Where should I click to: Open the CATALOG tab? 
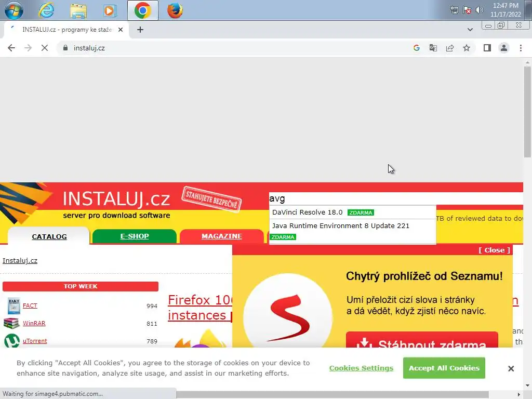(x=49, y=236)
